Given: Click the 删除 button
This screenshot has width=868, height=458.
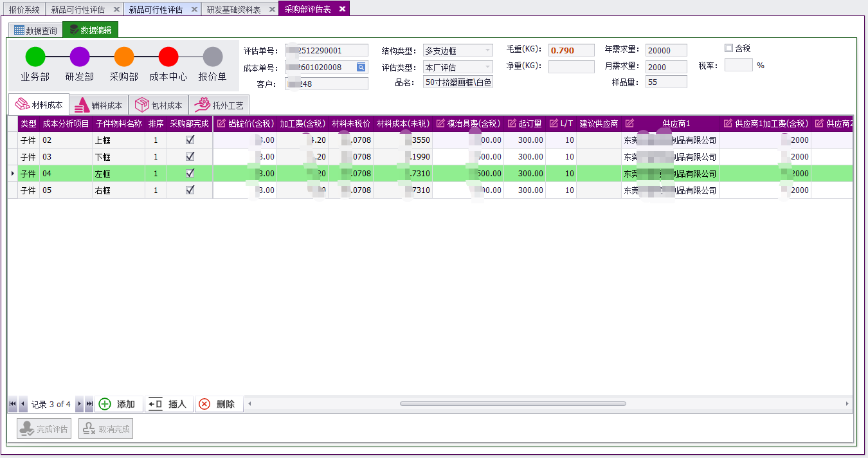Looking at the screenshot, I should coord(219,404).
